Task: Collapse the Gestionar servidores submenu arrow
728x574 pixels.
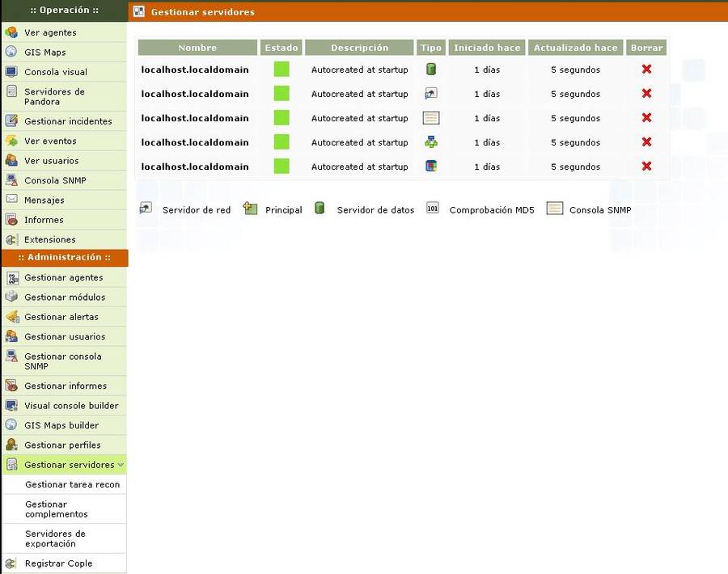Action: [x=121, y=465]
